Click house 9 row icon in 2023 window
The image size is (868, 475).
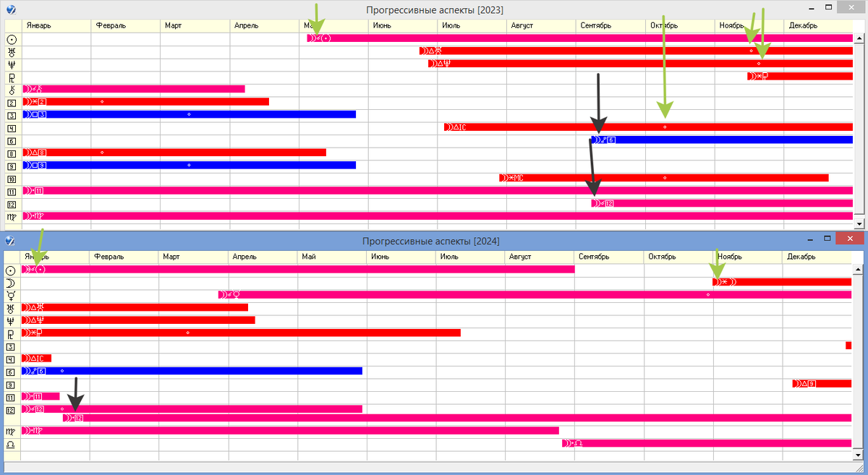(x=12, y=166)
